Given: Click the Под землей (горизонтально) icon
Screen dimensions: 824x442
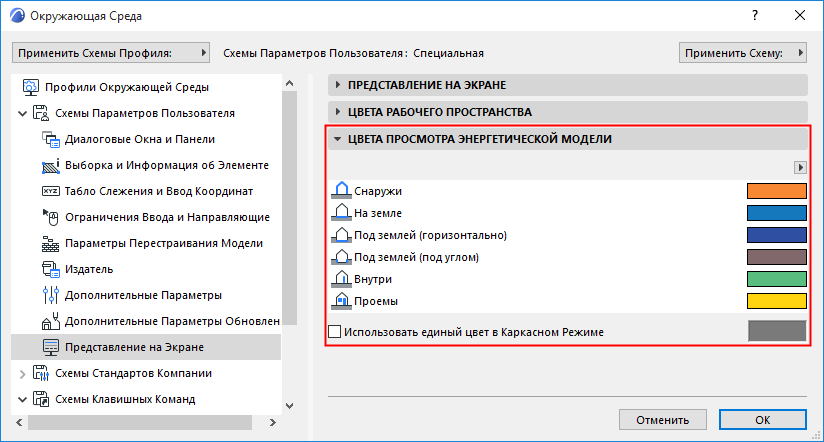Looking at the screenshot, I should (x=342, y=234).
